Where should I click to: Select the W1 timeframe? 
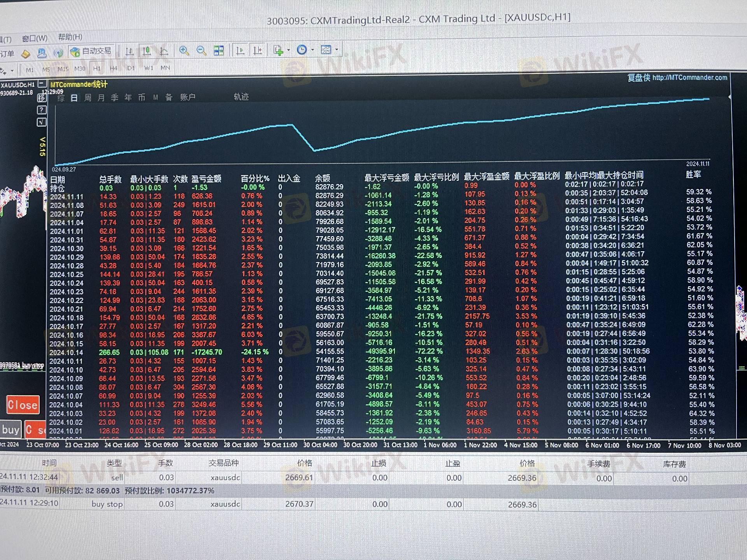(x=149, y=68)
